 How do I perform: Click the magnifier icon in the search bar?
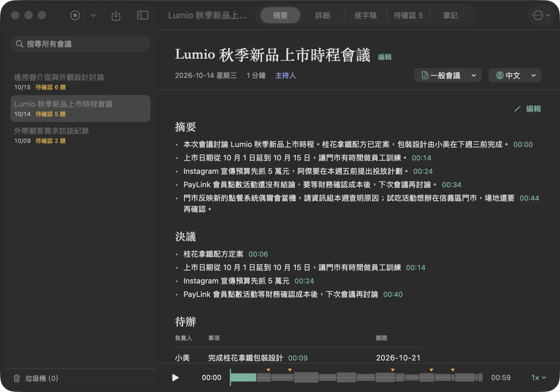(20, 44)
